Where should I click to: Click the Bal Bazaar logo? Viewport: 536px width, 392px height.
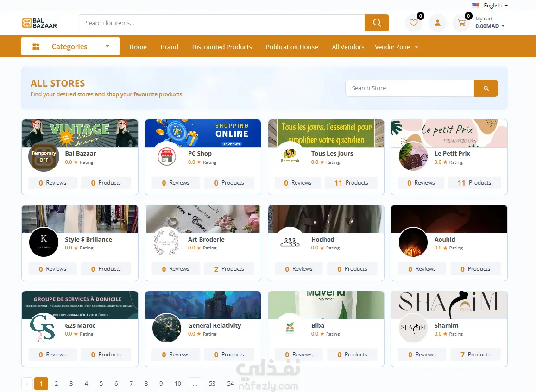point(39,23)
